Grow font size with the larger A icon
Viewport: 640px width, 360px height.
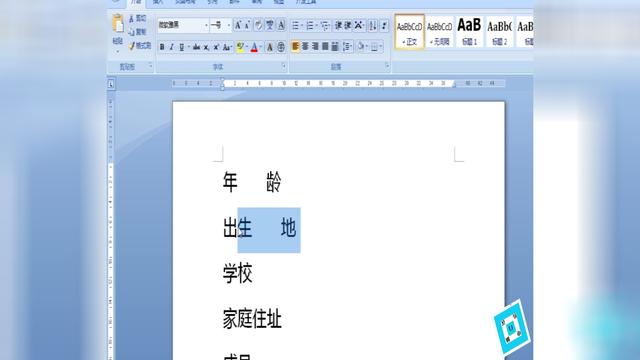click(x=238, y=25)
